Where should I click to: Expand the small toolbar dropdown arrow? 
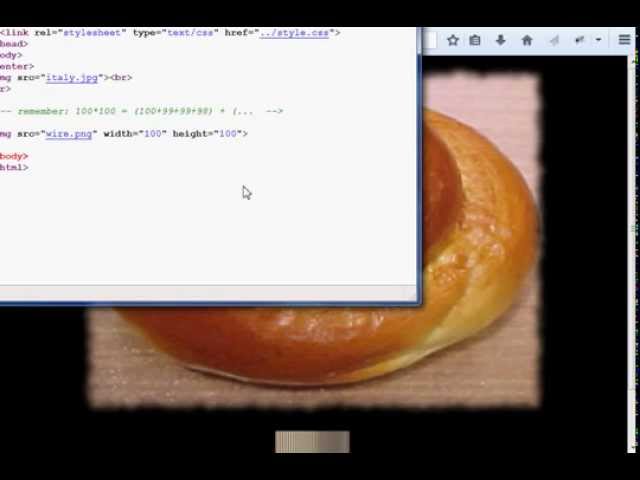tap(598, 40)
